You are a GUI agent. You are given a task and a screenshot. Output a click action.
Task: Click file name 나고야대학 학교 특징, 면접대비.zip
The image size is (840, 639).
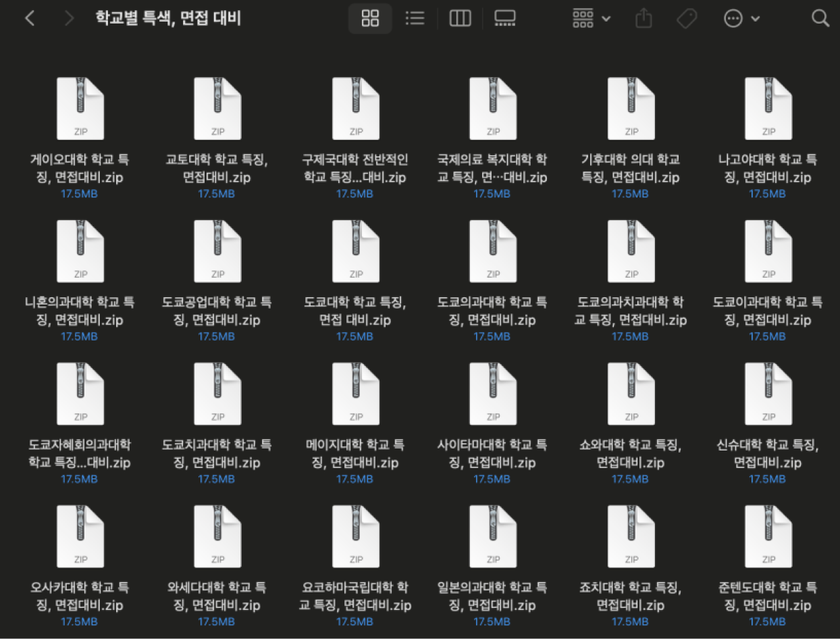tap(768, 169)
